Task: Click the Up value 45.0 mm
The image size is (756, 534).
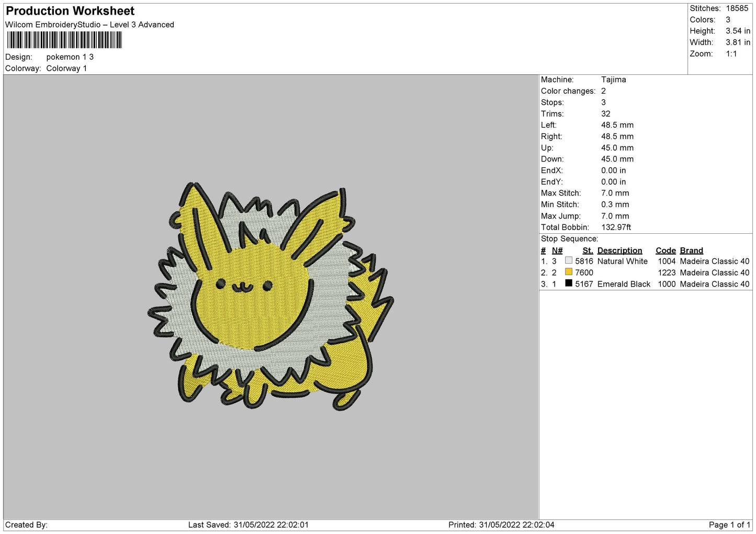Action: pos(617,148)
